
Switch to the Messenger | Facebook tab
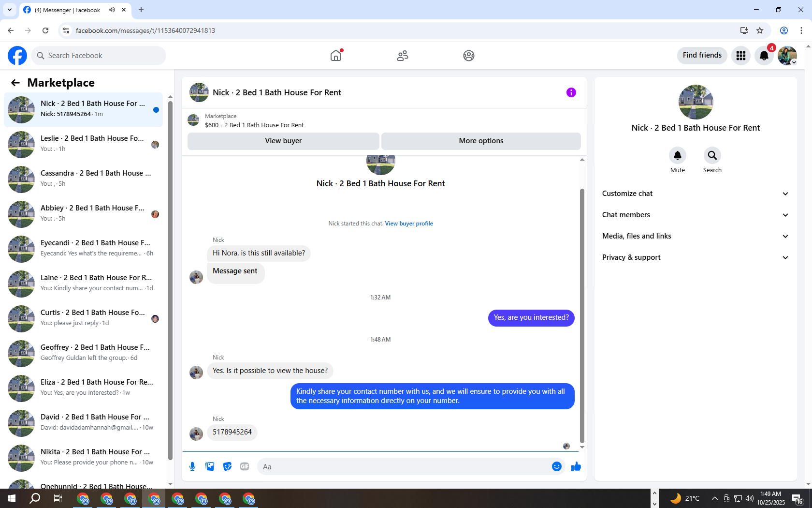pyautogui.click(x=75, y=10)
